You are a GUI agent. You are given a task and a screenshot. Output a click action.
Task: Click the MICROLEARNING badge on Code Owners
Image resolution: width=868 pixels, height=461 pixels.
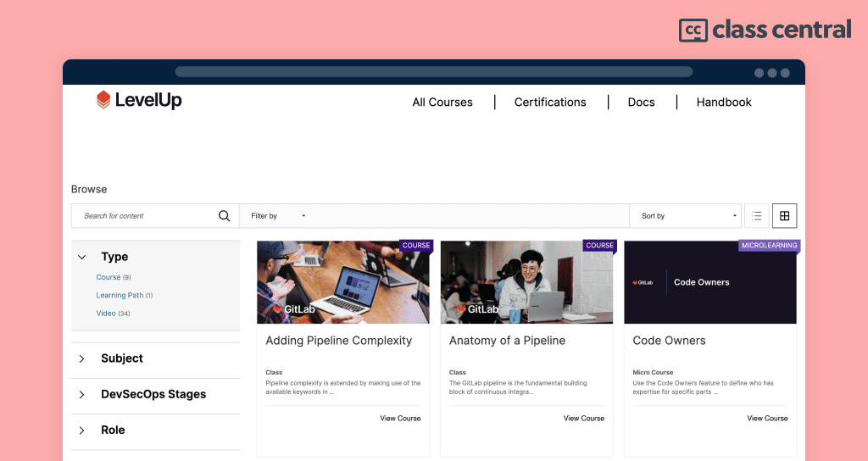tap(770, 245)
